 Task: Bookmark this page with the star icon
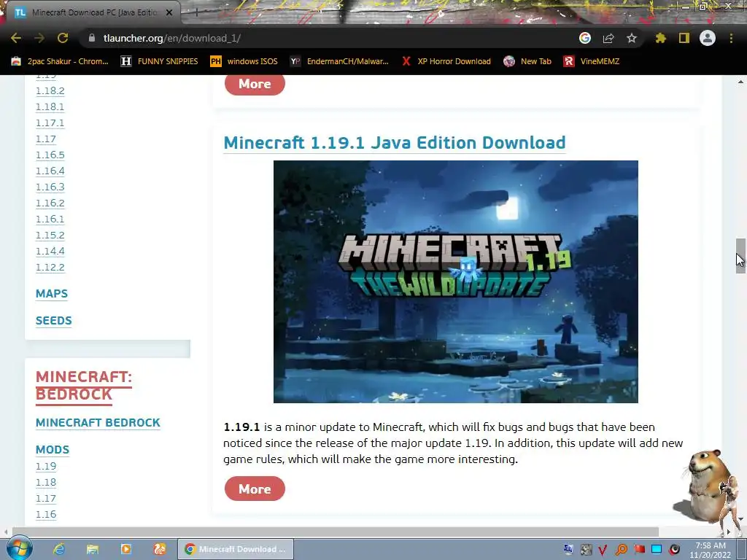click(x=632, y=38)
